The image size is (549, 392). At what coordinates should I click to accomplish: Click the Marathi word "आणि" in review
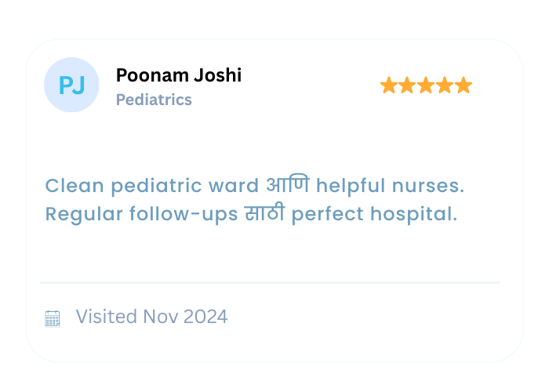tap(288, 186)
